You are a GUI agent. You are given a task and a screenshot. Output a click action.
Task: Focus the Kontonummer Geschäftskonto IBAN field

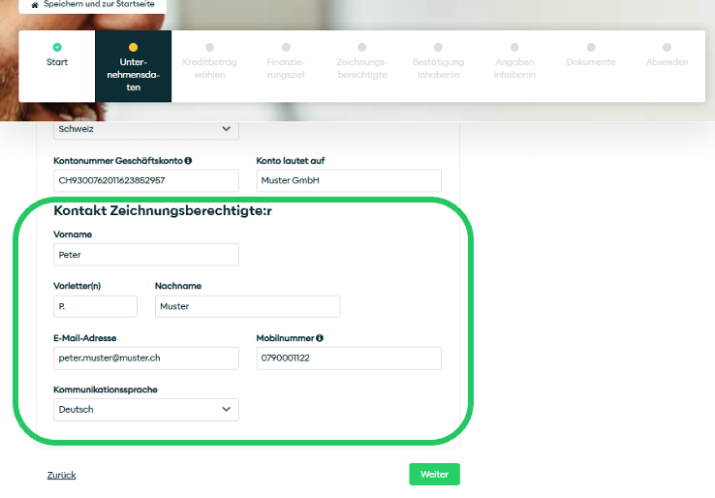146,181
